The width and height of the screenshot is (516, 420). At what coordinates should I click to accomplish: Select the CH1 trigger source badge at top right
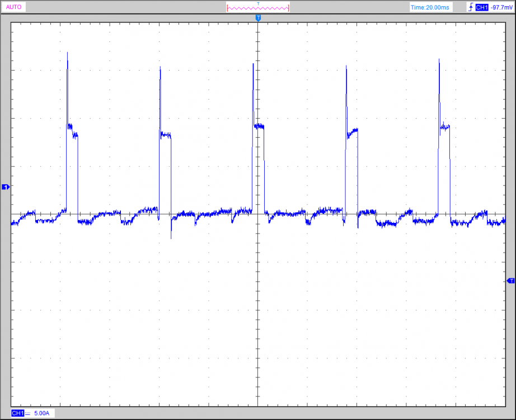(481, 7)
